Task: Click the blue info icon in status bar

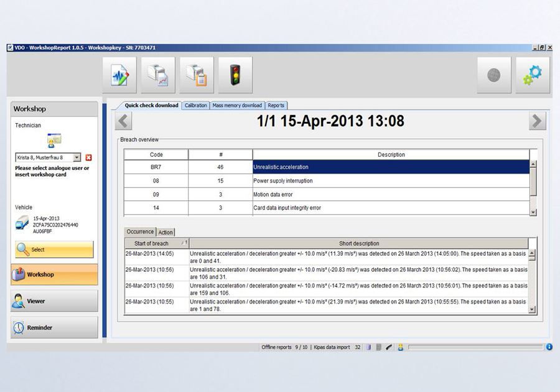Action: [549, 347]
